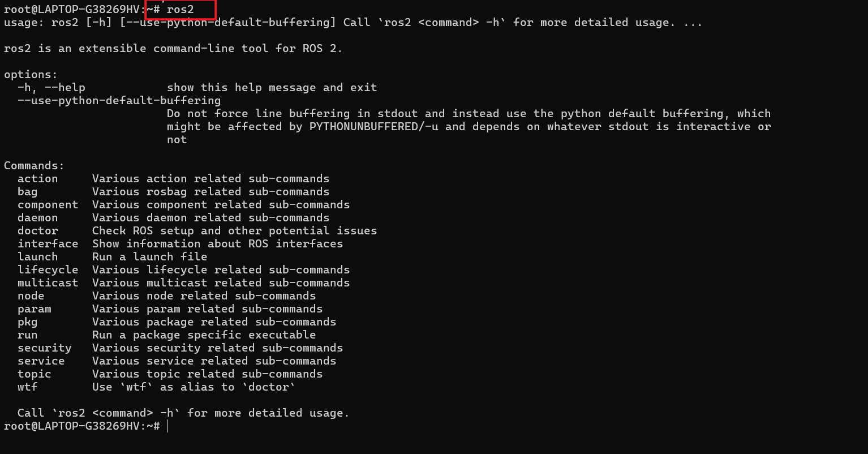Image resolution: width=868 pixels, height=454 pixels.
Task: Click the '-h, --help' option text
Action: click(51, 87)
